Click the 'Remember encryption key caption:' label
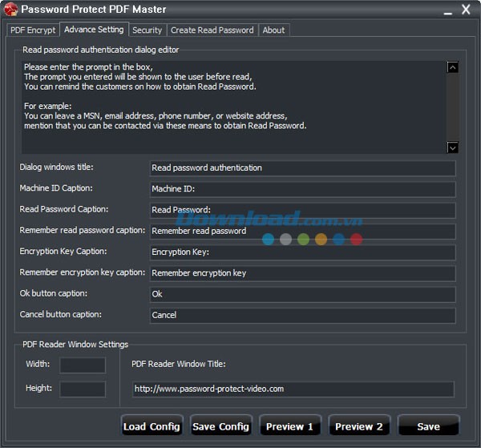This screenshot has height=448, width=481. pos(83,272)
